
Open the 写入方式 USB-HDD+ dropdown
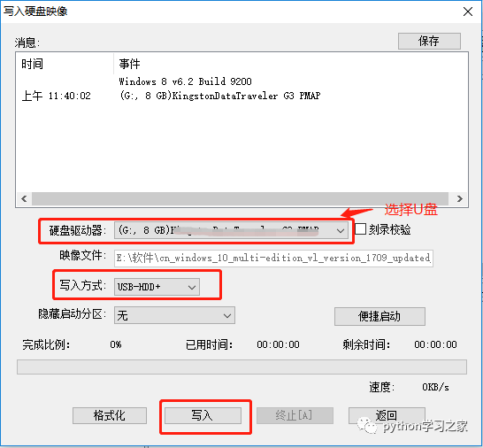157,287
